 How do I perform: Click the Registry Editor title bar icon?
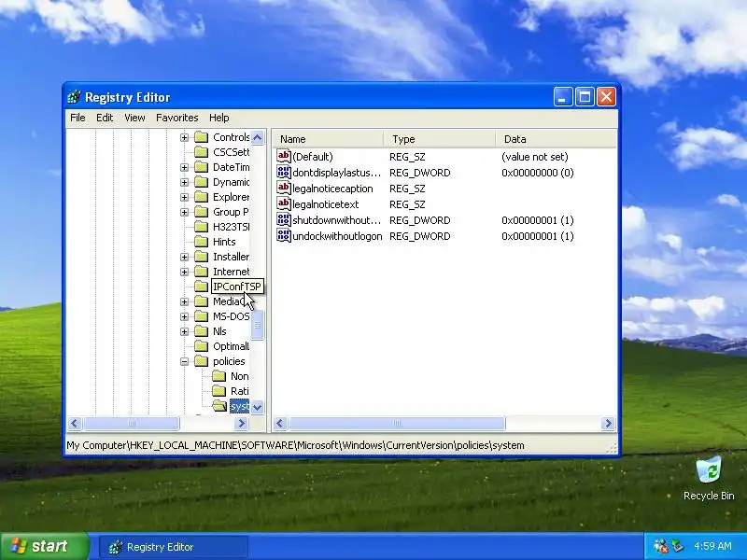pyautogui.click(x=75, y=97)
